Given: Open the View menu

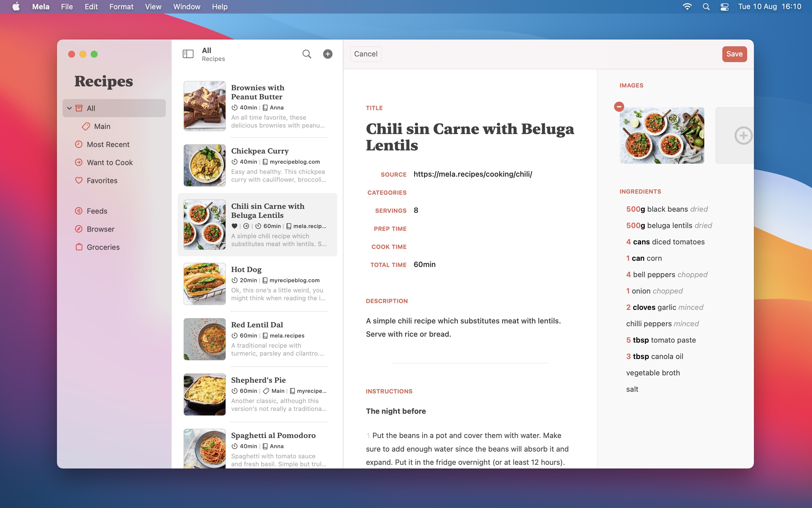Looking at the screenshot, I should pyautogui.click(x=153, y=7).
